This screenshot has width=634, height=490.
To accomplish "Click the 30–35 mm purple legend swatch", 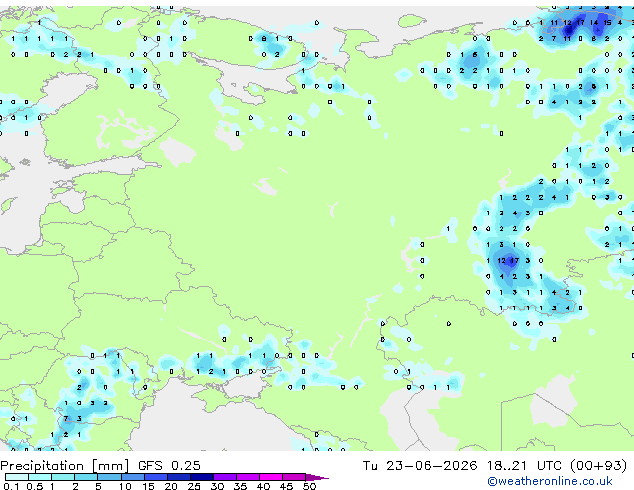I will click(225, 477).
